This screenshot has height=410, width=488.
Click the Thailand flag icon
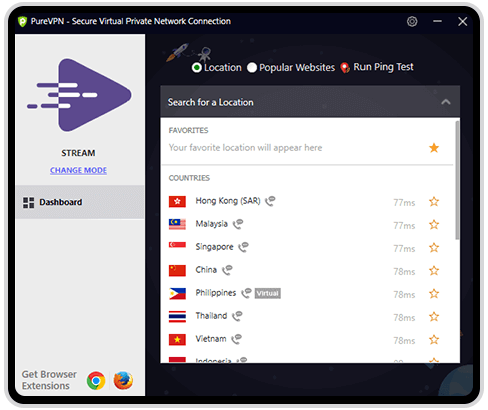pyautogui.click(x=177, y=317)
